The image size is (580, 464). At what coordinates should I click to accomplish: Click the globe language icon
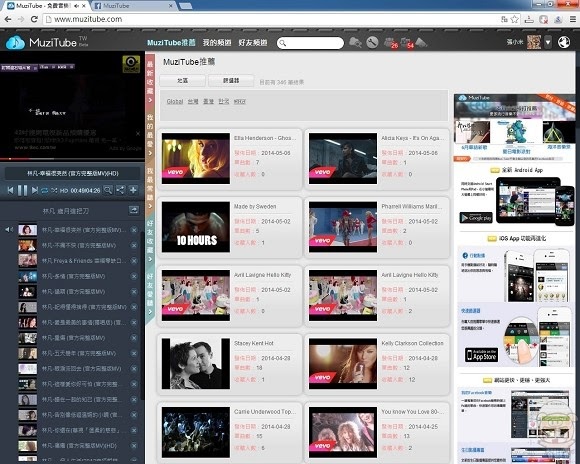tap(564, 42)
